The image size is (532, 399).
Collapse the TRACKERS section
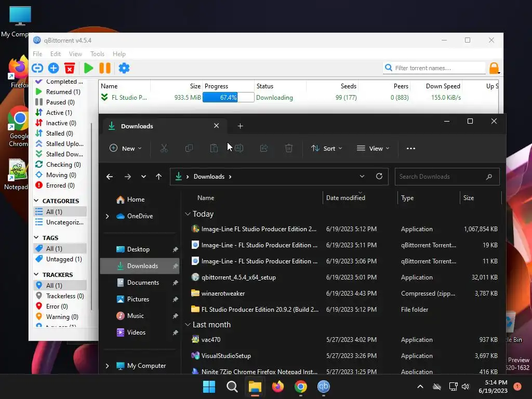coord(36,274)
